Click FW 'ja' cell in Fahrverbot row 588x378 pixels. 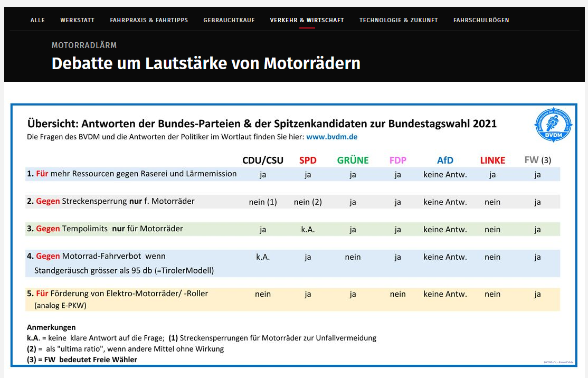point(538,257)
